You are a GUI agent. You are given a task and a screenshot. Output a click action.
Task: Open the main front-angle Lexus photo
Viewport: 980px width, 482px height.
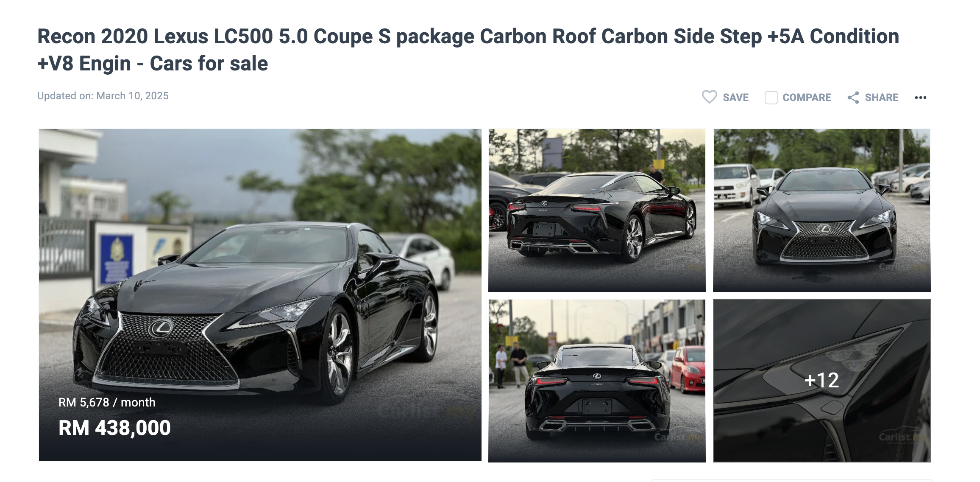(260, 295)
